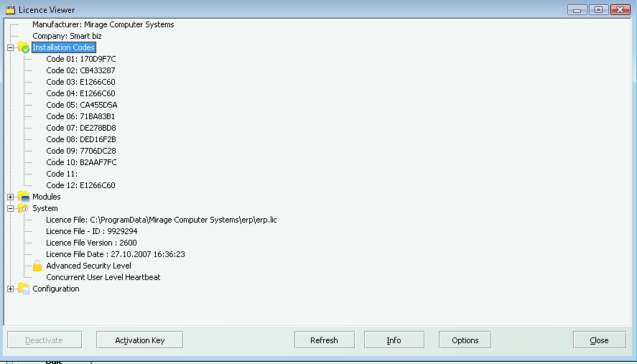Maximize the Licence Viewer window

pos(598,9)
